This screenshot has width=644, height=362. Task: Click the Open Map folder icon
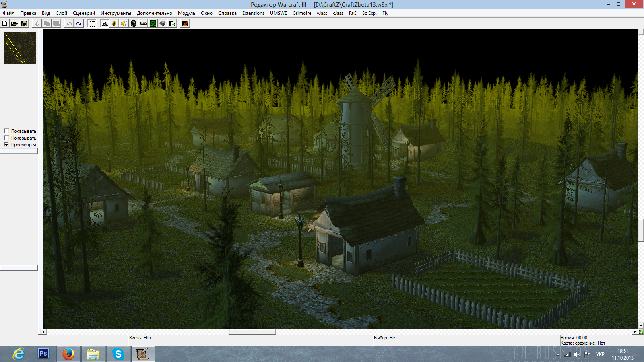point(14,23)
